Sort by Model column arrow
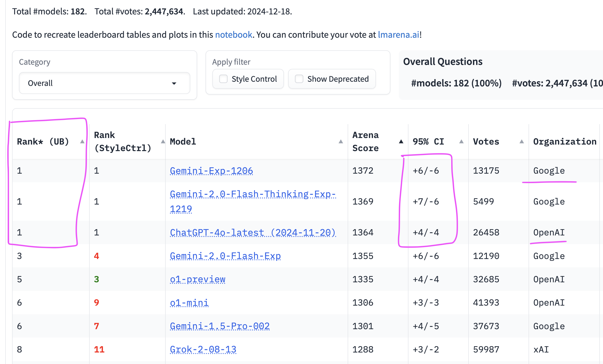Image resolution: width=603 pixels, height=364 pixels. click(341, 141)
